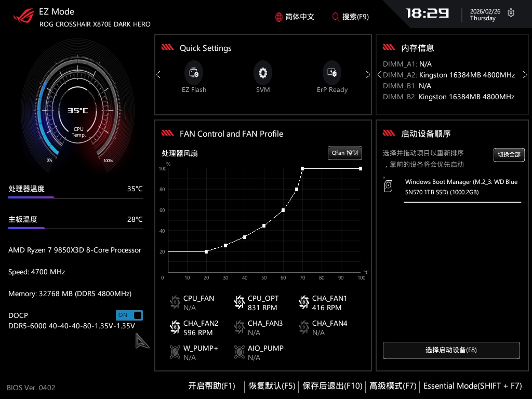Click the ROG logo

[x=24, y=16]
